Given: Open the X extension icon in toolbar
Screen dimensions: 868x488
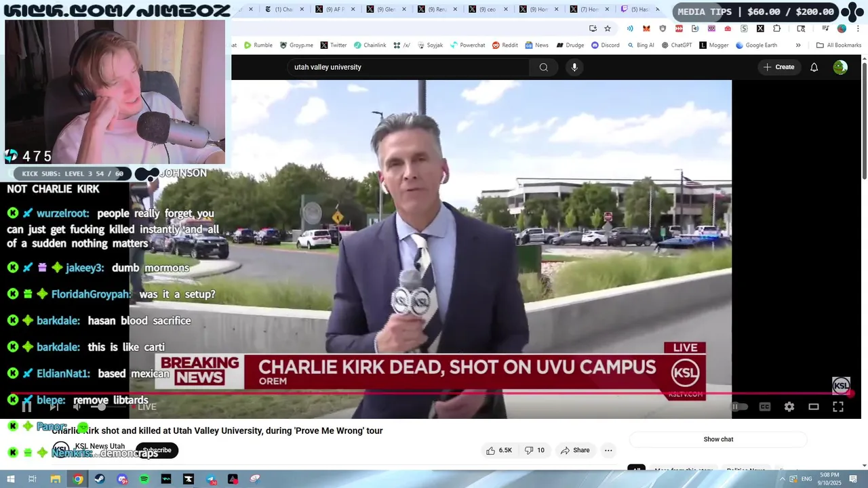Looking at the screenshot, I should tap(760, 28).
